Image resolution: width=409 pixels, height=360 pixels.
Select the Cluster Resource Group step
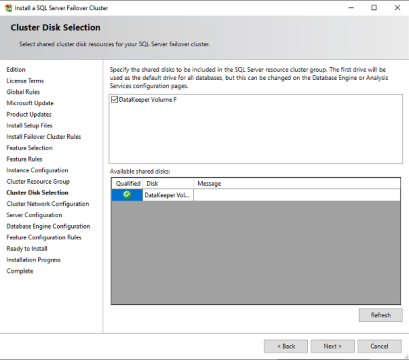(38, 182)
